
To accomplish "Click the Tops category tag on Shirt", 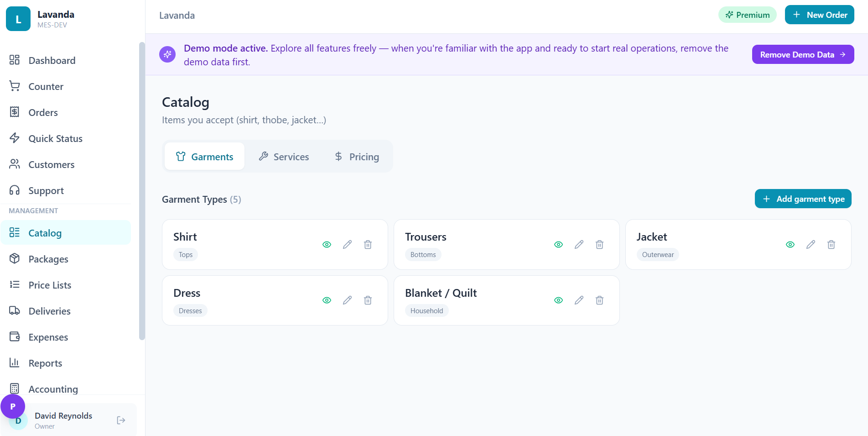I will point(186,254).
